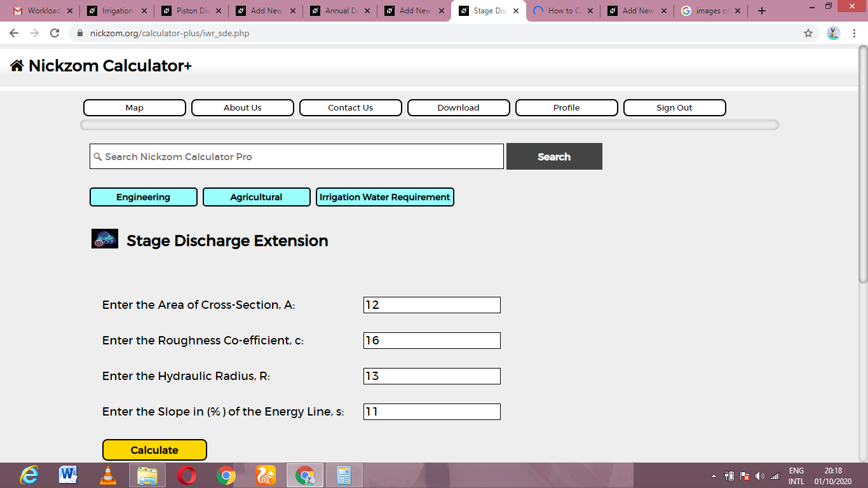
Task: Open Microsoft Word from the taskbar
Action: pyautogui.click(x=68, y=475)
